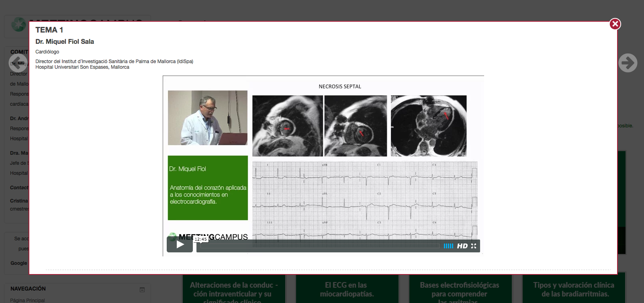This screenshot has height=303, width=644.
Task: Select the 'TEMA 1' title text
Action: coord(49,30)
